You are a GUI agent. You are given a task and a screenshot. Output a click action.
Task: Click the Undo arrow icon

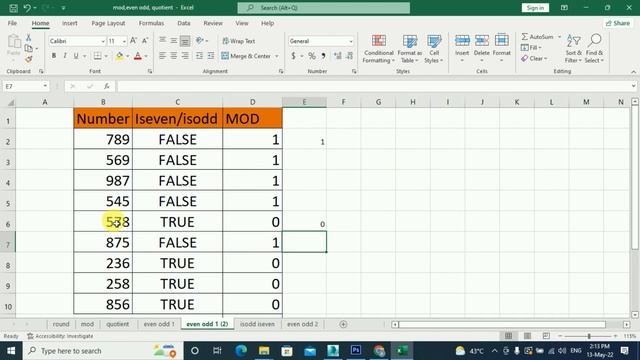(27, 8)
